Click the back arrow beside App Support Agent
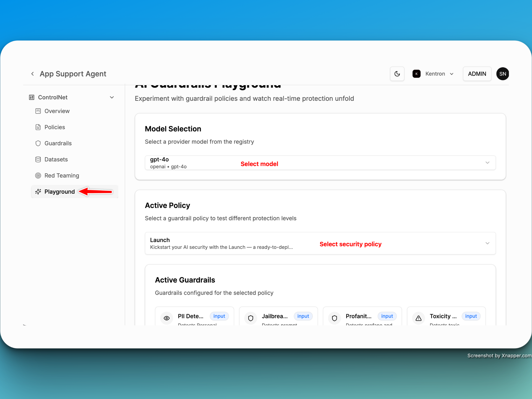 pos(32,74)
